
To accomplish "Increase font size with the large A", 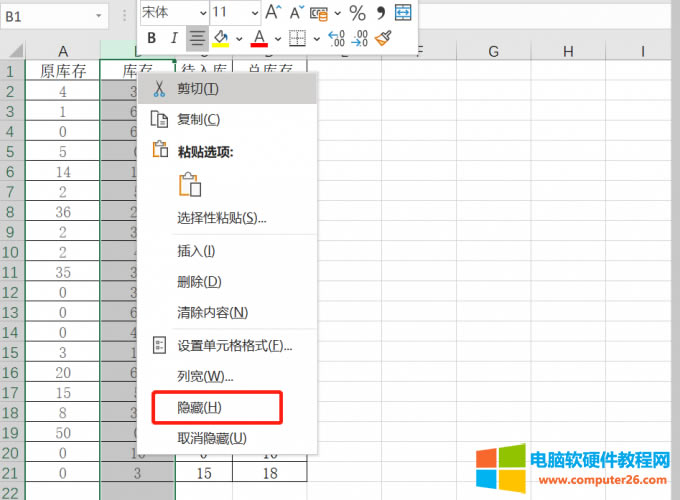I will coord(273,13).
